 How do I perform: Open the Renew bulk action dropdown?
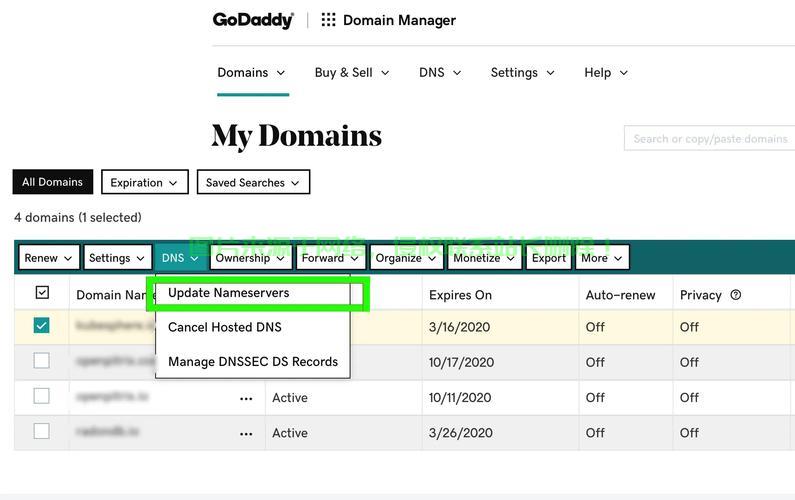49,258
